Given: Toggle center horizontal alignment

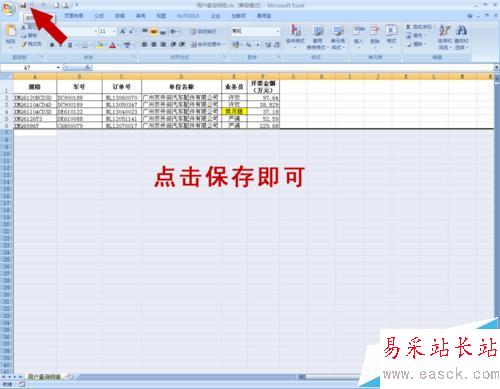Looking at the screenshot, I should (x=154, y=44).
